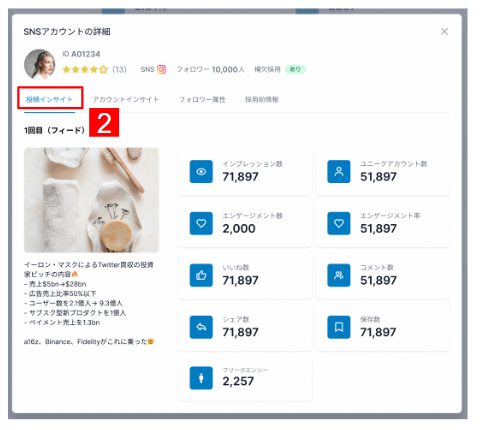
Task: Click the caption line mentioning a16z, Binance
Action: pyautogui.click(x=89, y=341)
